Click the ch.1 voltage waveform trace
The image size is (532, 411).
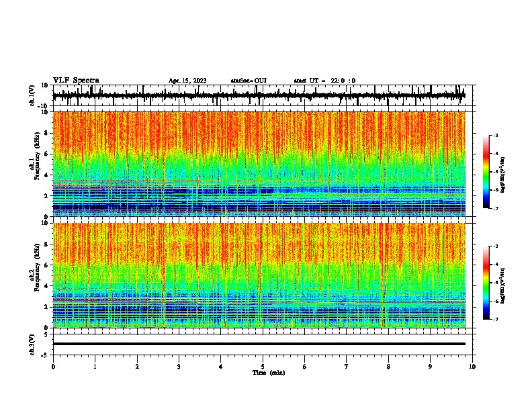[x=259, y=95]
